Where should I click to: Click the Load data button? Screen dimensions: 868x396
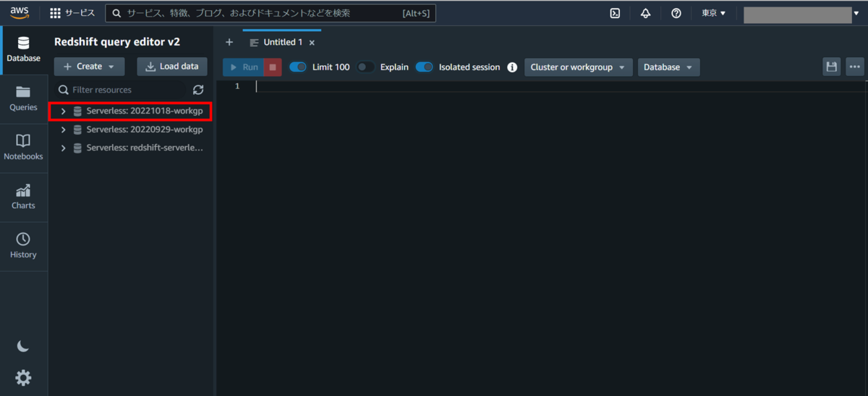172,67
